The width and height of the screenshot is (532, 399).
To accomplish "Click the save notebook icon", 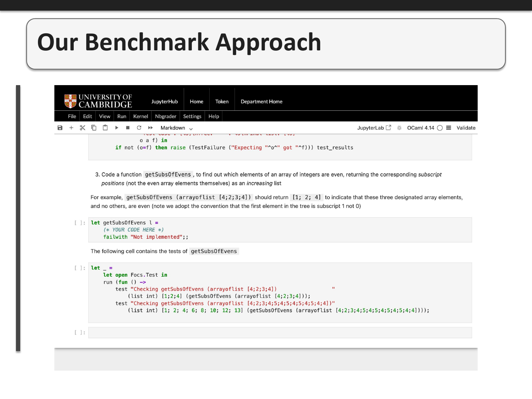I will click(x=60, y=128).
